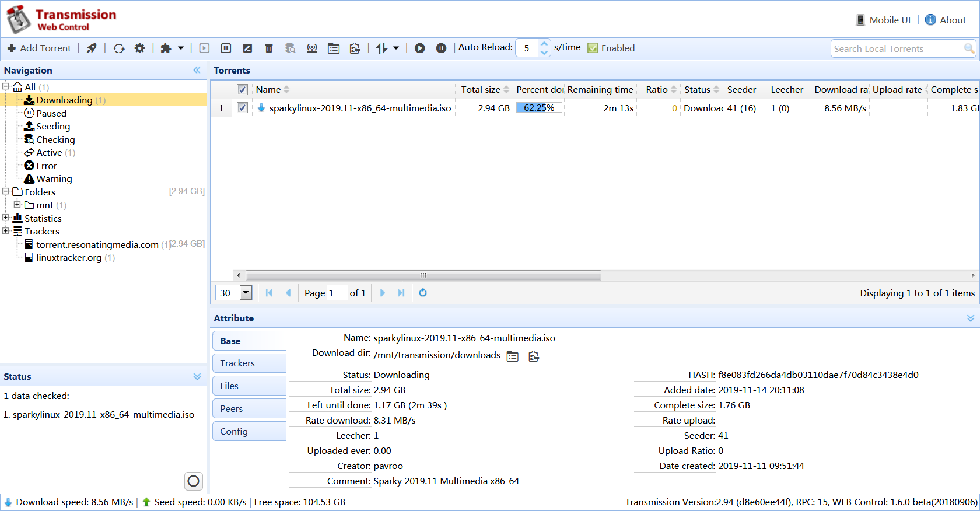Click the Add Torrent button
This screenshot has height=511, width=980.
[39, 48]
